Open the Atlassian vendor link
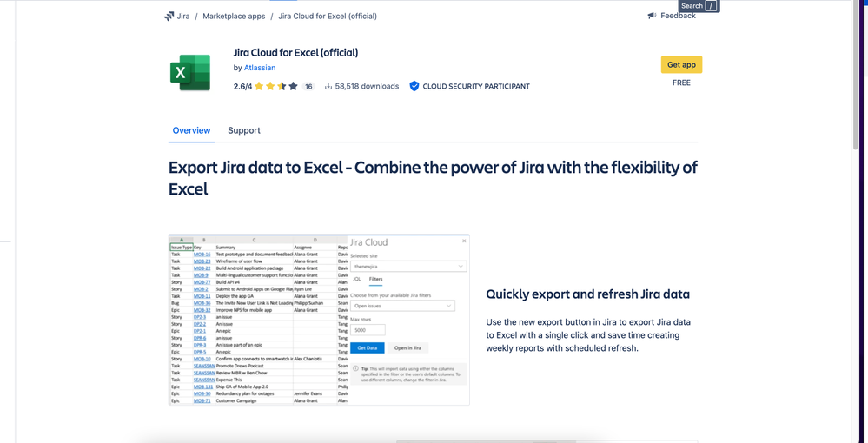Viewport: 868px width, 443px height. (x=260, y=68)
